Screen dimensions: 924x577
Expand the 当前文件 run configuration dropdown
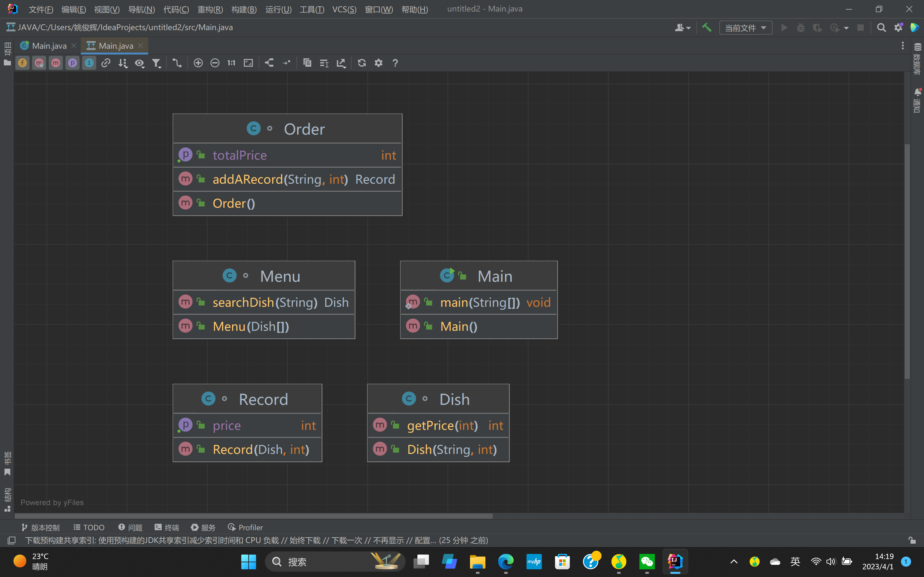[745, 28]
